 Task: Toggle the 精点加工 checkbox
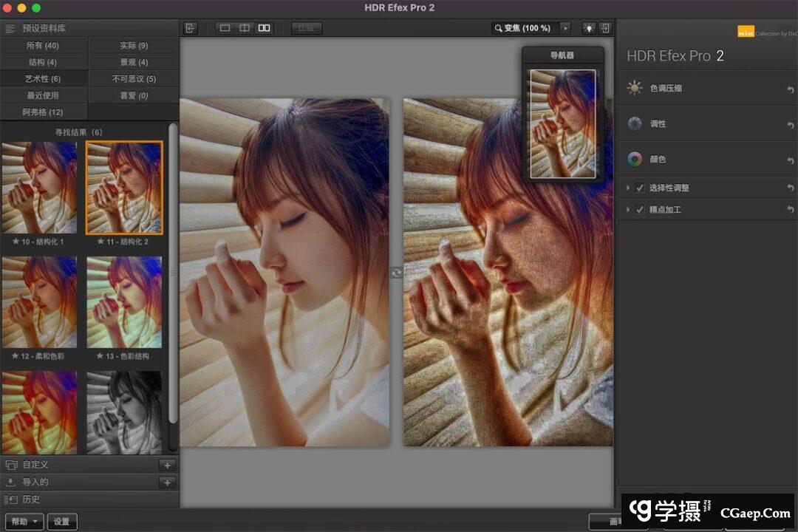click(x=640, y=211)
